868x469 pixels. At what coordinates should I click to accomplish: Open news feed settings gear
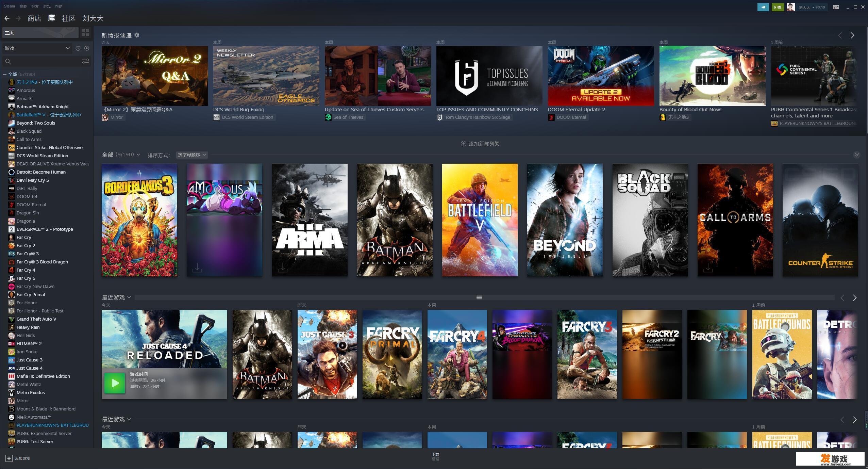(137, 35)
